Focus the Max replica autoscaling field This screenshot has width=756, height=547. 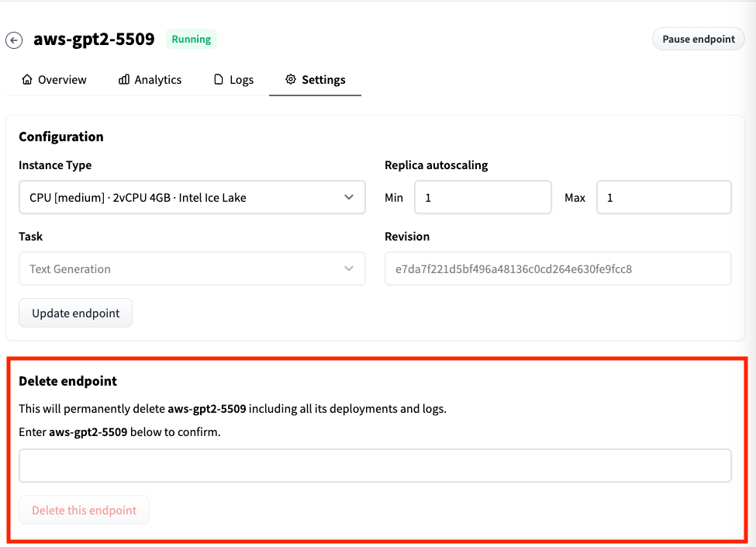[x=663, y=198]
